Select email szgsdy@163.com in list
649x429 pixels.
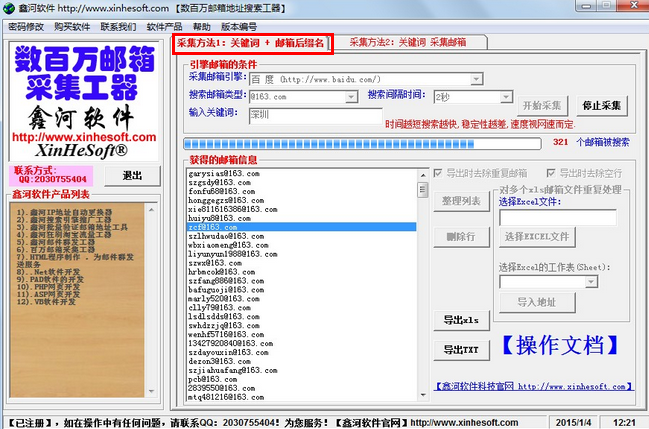pyautogui.click(x=219, y=182)
